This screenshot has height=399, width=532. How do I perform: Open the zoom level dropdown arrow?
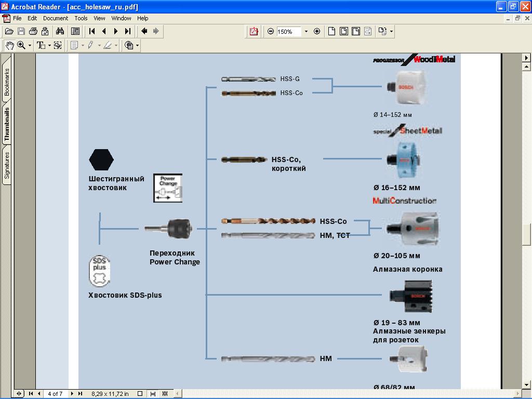click(x=306, y=32)
